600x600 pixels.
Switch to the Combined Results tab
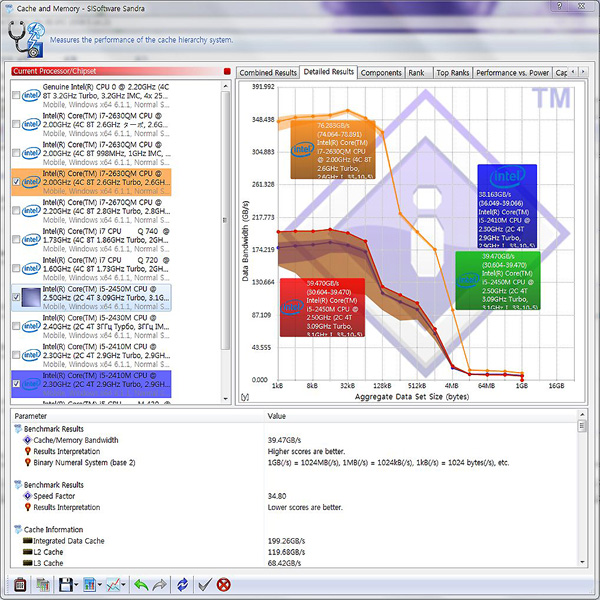pyautogui.click(x=268, y=73)
